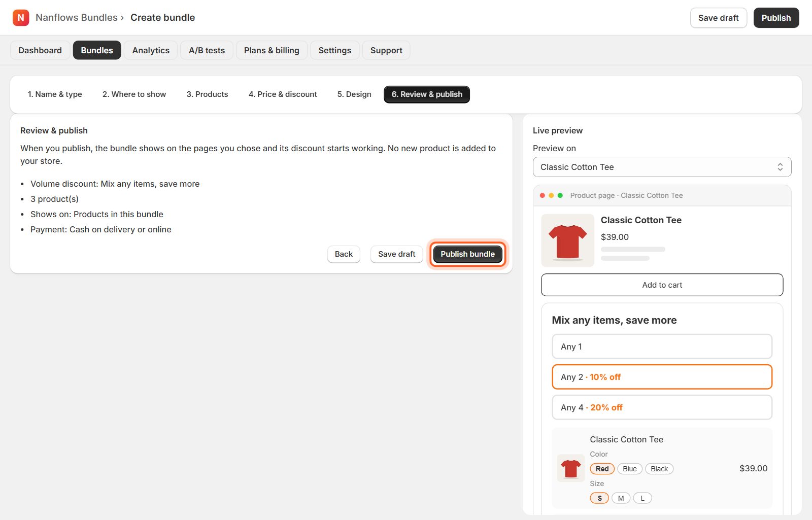Choose the Blue color option
The image size is (812, 520).
629,469
